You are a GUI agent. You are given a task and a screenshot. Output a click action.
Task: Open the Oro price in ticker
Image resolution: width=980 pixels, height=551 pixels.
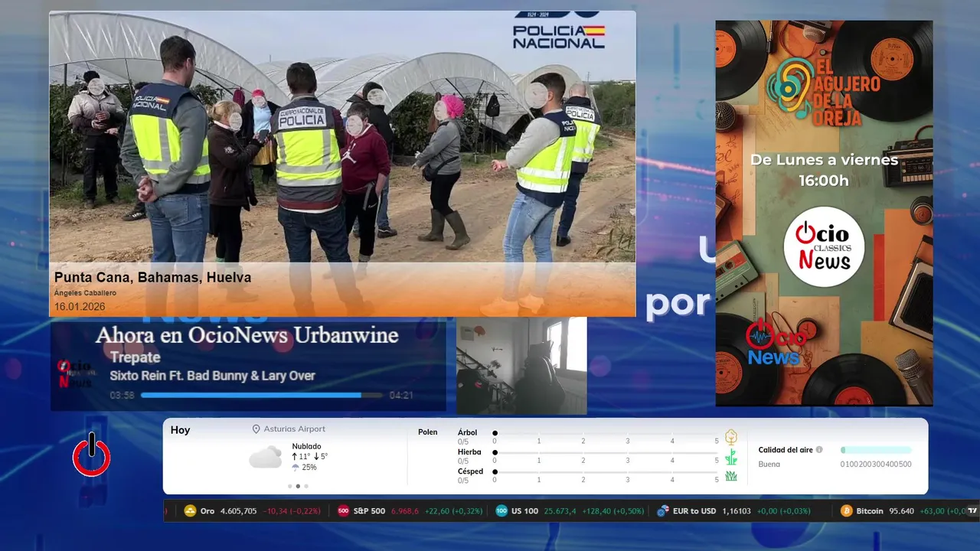[x=238, y=510]
